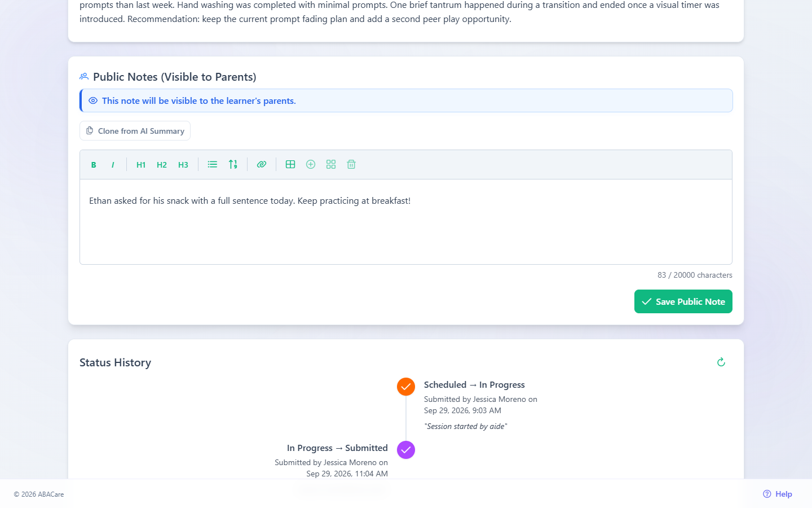The width and height of the screenshot is (812, 508).
Task: Click Clone from AI Summary button
Action: coord(135,131)
